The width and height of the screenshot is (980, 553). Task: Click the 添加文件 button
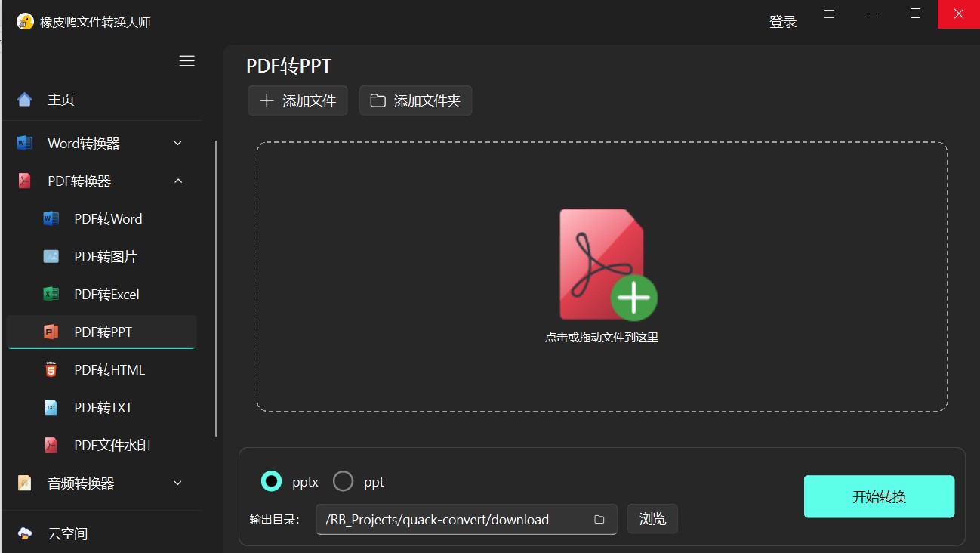(297, 100)
